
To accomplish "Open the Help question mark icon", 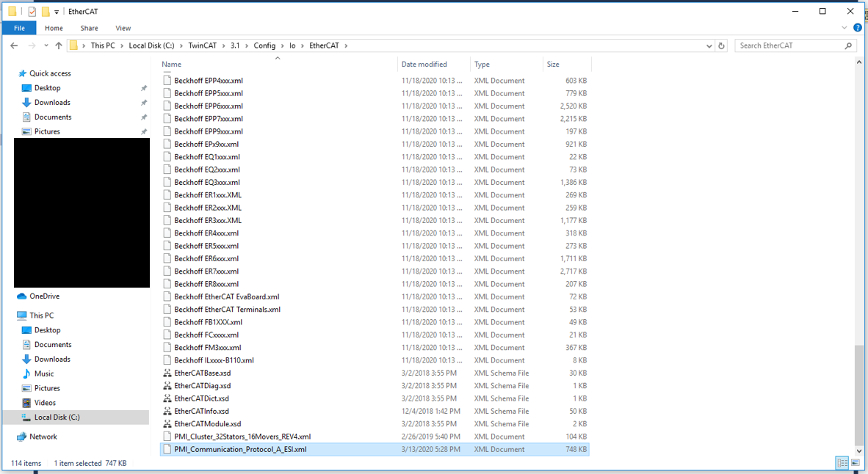I will (x=858, y=28).
